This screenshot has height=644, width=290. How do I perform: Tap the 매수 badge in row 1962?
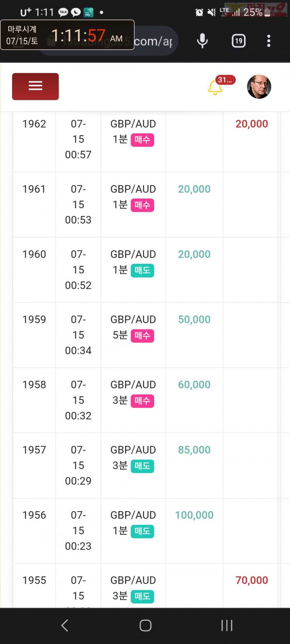coord(142,140)
